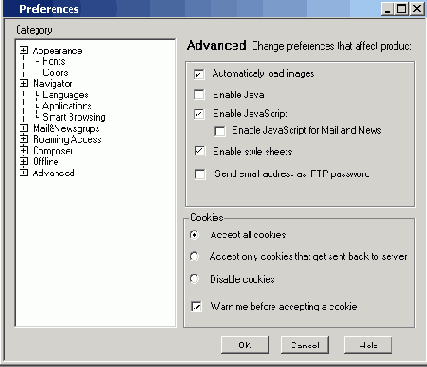Viewport: 427px width, 367px height.
Task: Enable Java checkbox
Action: pos(199,95)
